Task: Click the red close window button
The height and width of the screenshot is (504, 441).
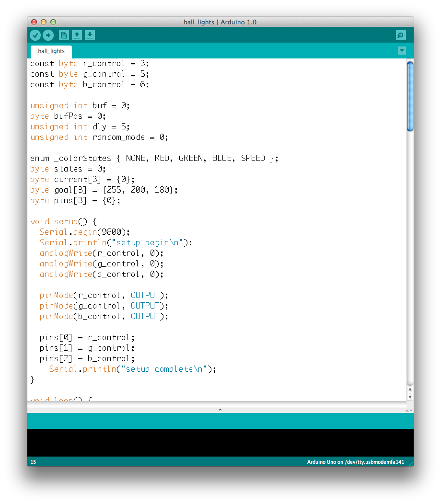Action: point(34,22)
